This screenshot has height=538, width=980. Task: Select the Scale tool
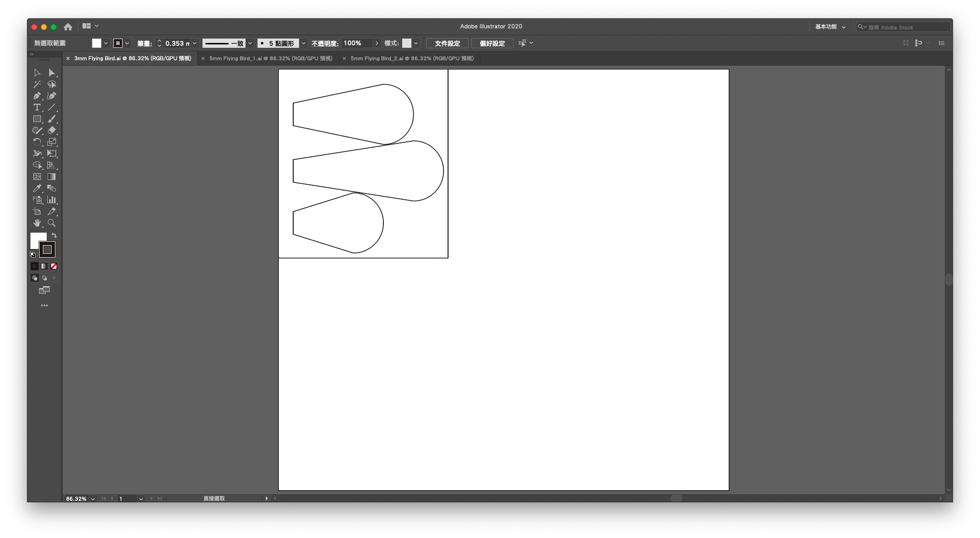point(52,142)
